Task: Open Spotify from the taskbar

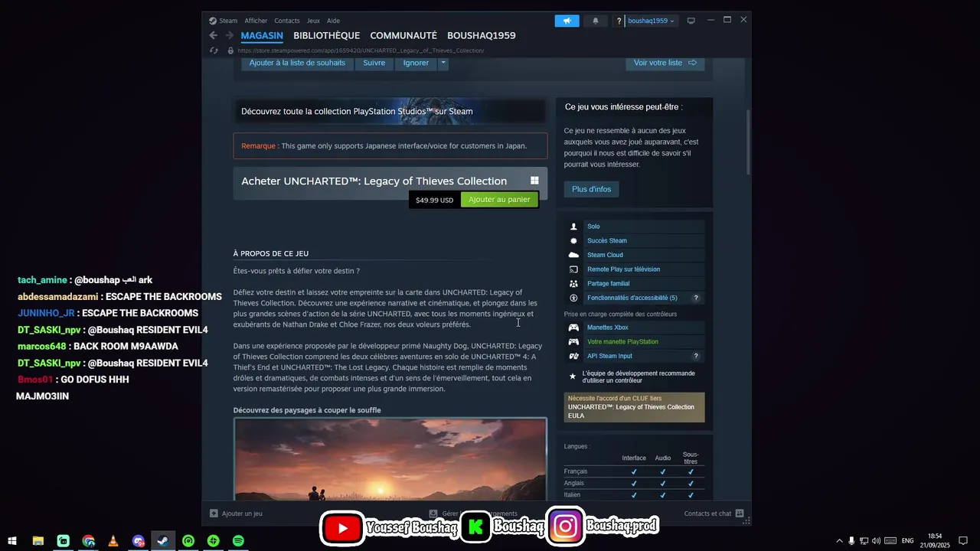Action: [x=238, y=541]
